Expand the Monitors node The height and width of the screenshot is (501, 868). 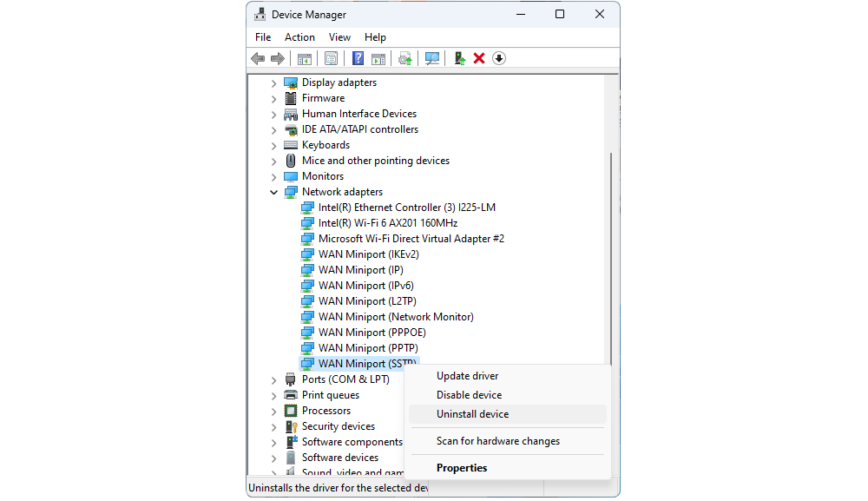tap(273, 176)
